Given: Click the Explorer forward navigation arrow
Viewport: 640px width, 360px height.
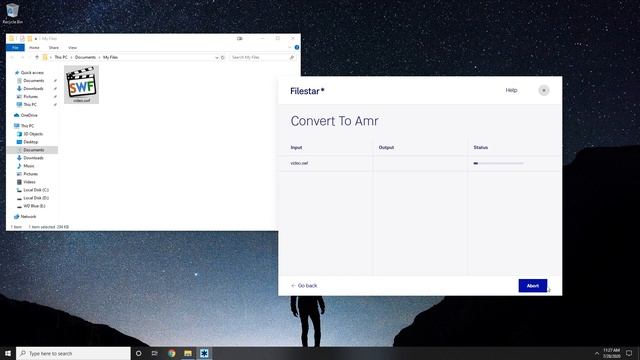Looking at the screenshot, I should click(22, 58).
